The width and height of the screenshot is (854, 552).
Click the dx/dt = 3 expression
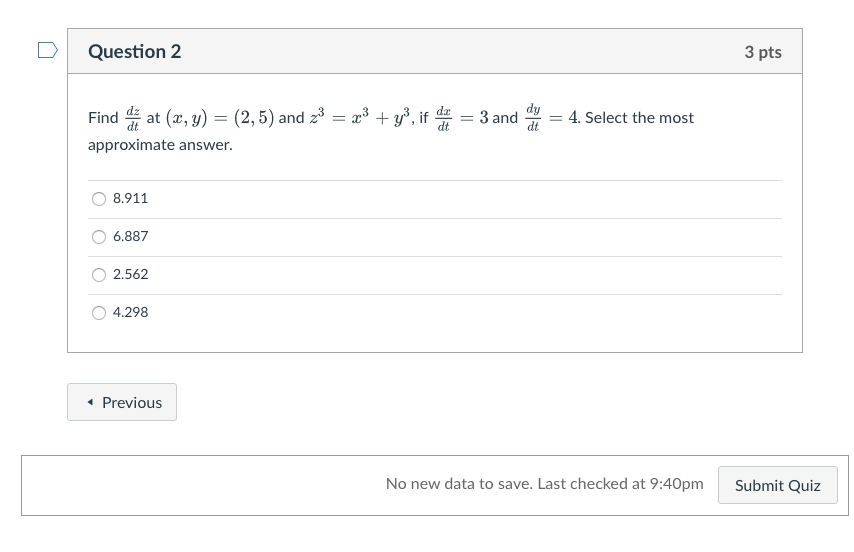click(x=462, y=118)
